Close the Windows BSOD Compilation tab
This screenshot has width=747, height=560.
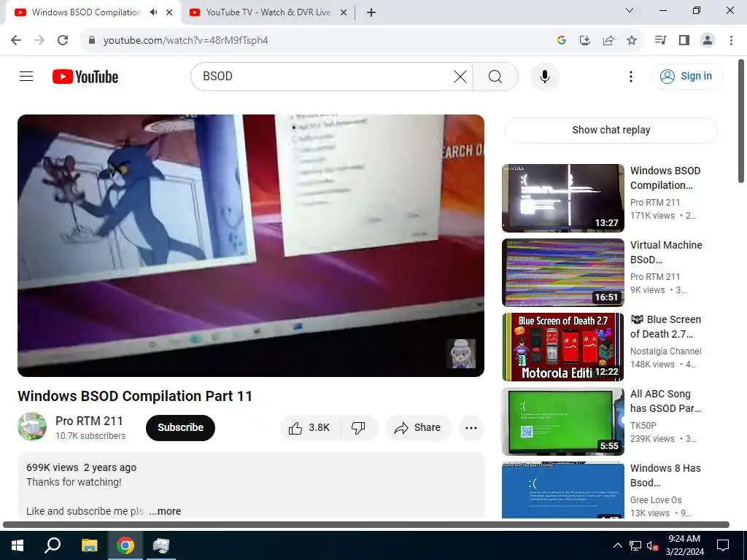point(169,12)
